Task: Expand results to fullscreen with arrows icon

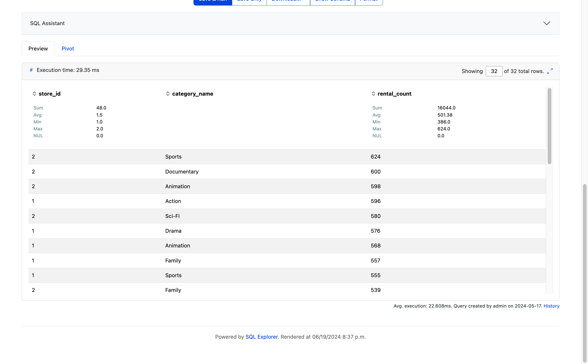Action: coord(550,71)
